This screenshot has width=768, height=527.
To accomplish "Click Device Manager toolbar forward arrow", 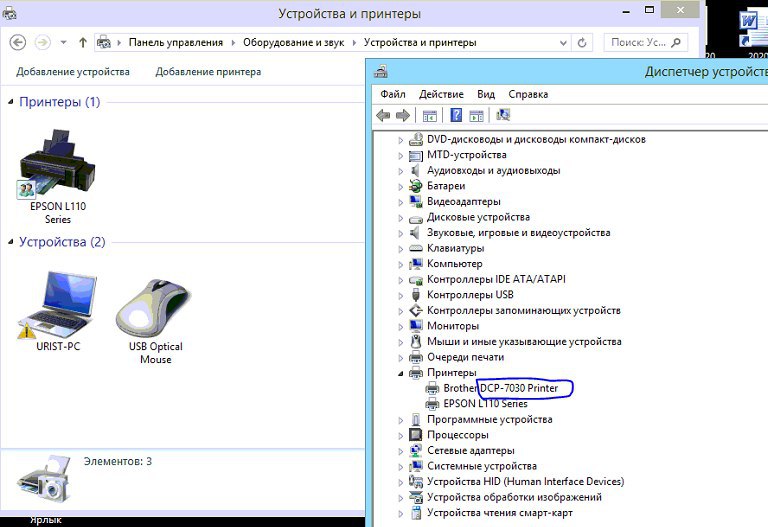I will click(403, 116).
